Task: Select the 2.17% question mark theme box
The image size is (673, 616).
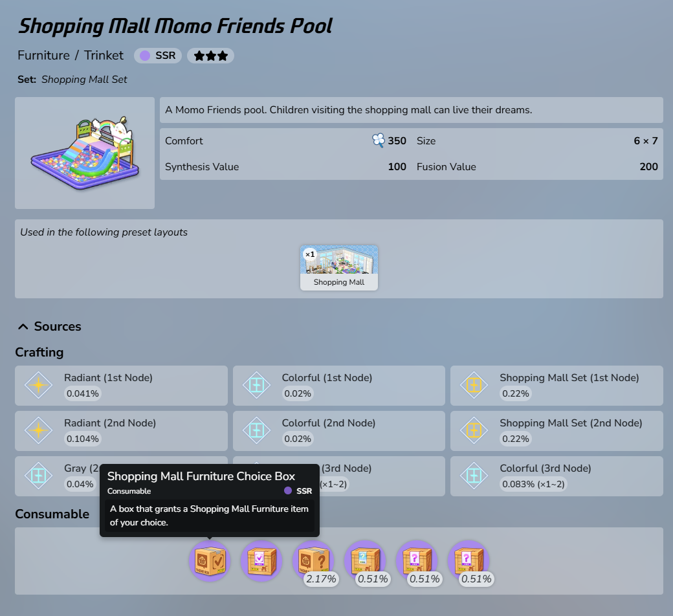Action: point(313,560)
